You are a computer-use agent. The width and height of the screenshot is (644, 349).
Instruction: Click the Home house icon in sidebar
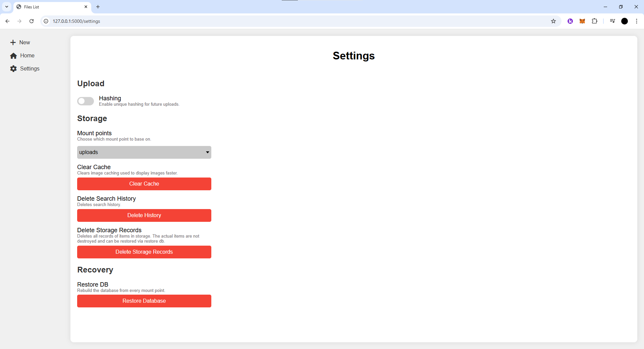13,56
